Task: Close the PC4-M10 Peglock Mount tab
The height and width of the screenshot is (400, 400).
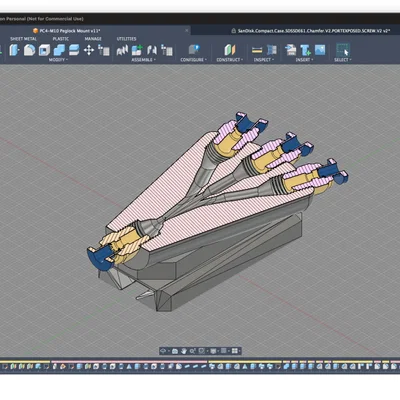Action: 187,31
